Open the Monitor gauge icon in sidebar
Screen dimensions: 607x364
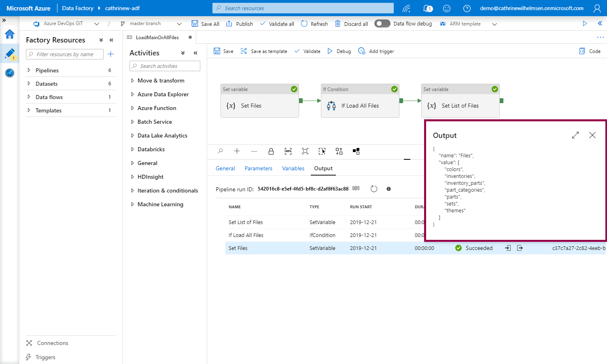10,73
